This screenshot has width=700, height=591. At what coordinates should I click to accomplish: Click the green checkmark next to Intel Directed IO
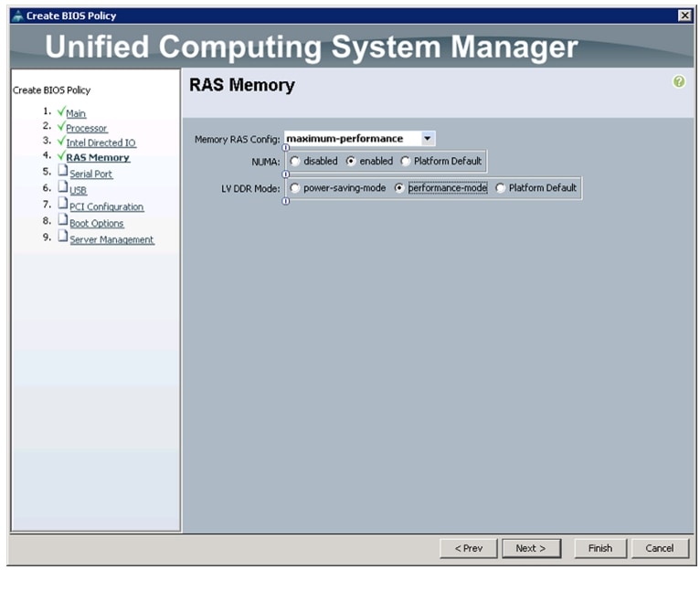tap(61, 141)
